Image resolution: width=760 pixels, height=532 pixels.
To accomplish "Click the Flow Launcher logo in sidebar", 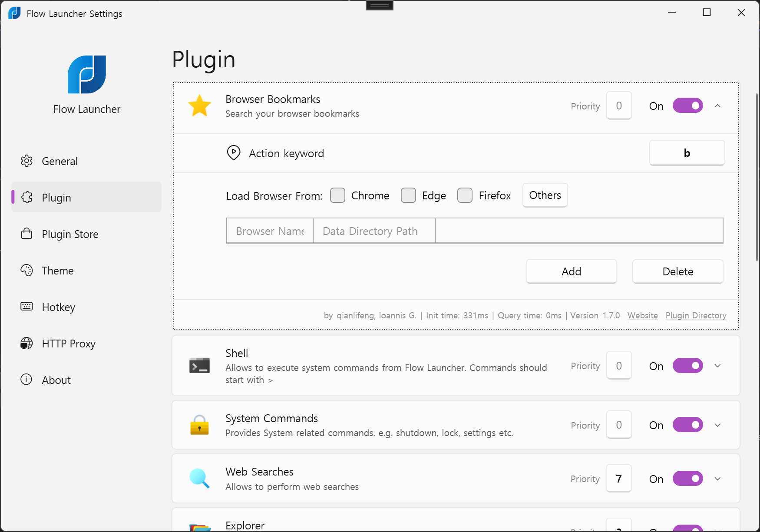I will [x=87, y=74].
